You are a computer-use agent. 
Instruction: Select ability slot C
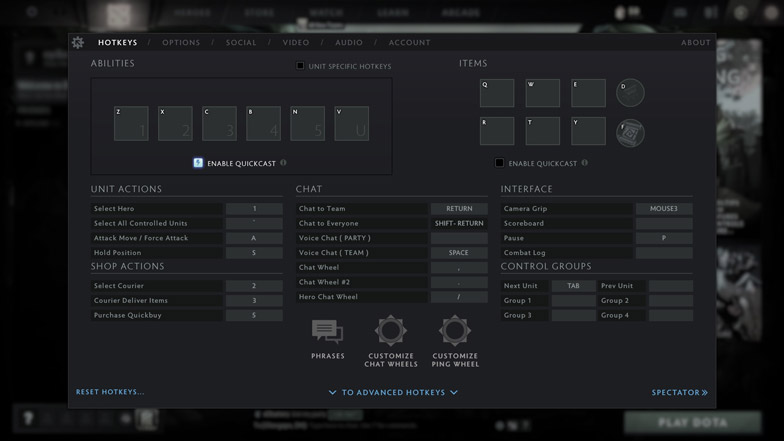click(220, 124)
